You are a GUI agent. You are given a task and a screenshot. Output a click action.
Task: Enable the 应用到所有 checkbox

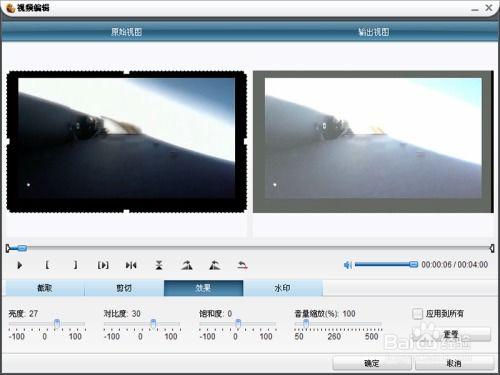pos(417,314)
